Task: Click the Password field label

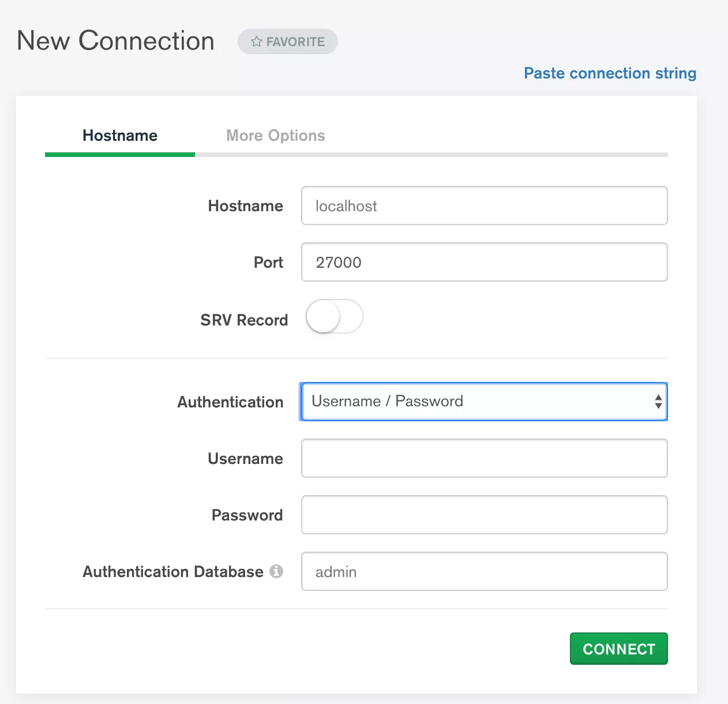Action: coord(247,515)
